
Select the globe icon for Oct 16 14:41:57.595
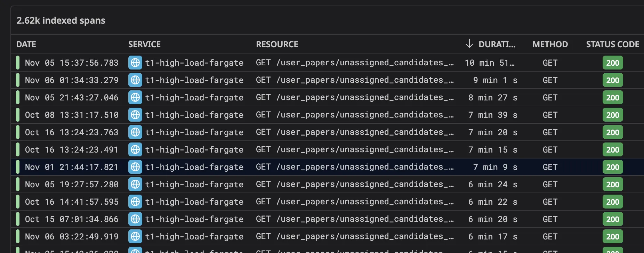click(x=135, y=202)
